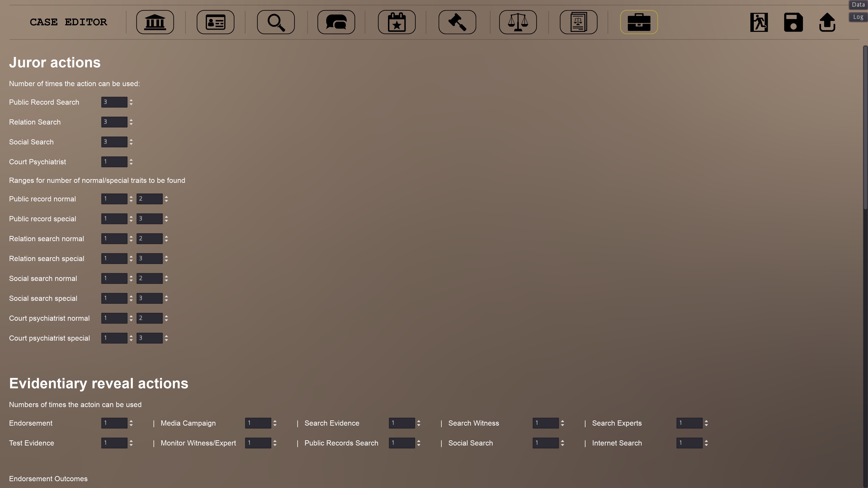
Task: Click the Search Witness count field
Action: coord(546,423)
